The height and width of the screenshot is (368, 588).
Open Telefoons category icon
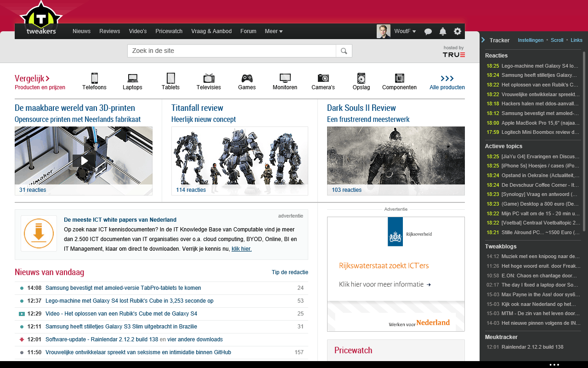coord(94,78)
